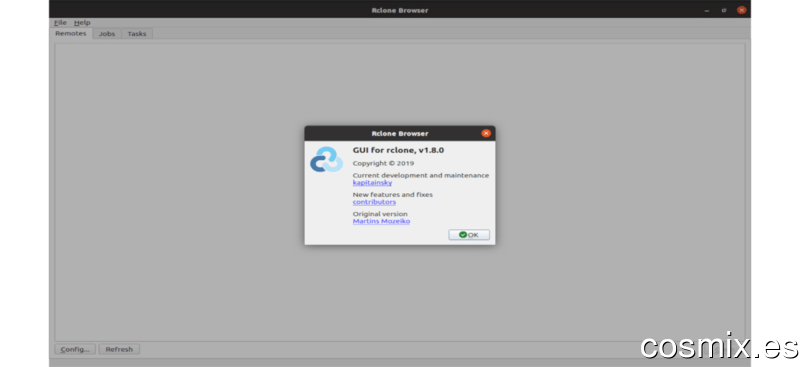Switch to the Tasks tab
This screenshot has width=800, height=367.
pos(137,34)
